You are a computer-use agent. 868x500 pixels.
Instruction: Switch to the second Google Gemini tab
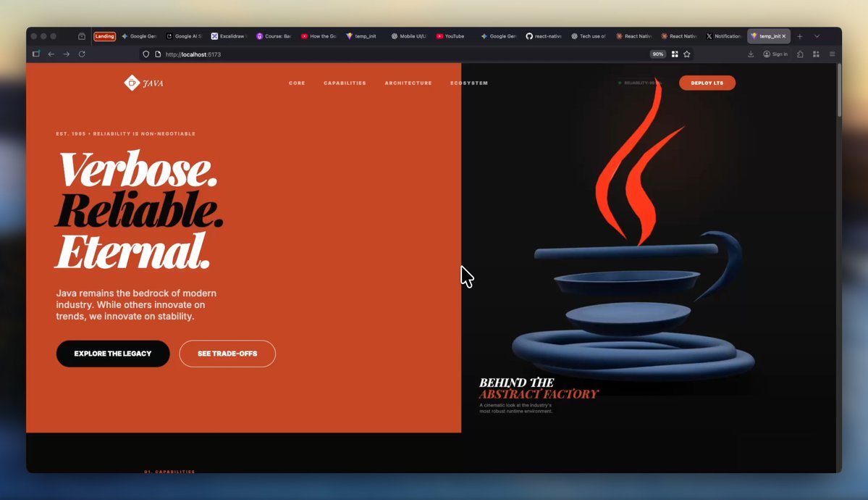coord(499,36)
